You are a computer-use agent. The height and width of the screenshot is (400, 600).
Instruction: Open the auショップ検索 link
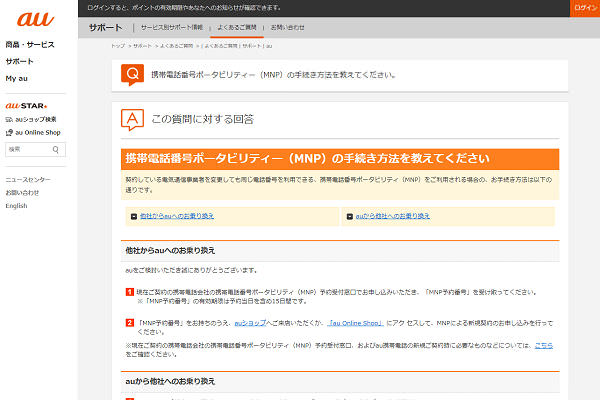[x=36, y=119]
